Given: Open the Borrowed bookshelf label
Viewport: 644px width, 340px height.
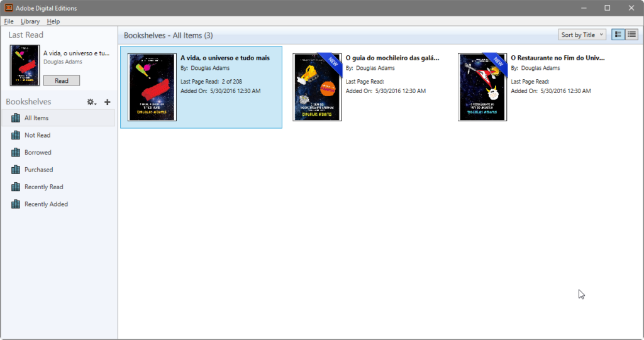Looking at the screenshot, I should click(x=38, y=152).
